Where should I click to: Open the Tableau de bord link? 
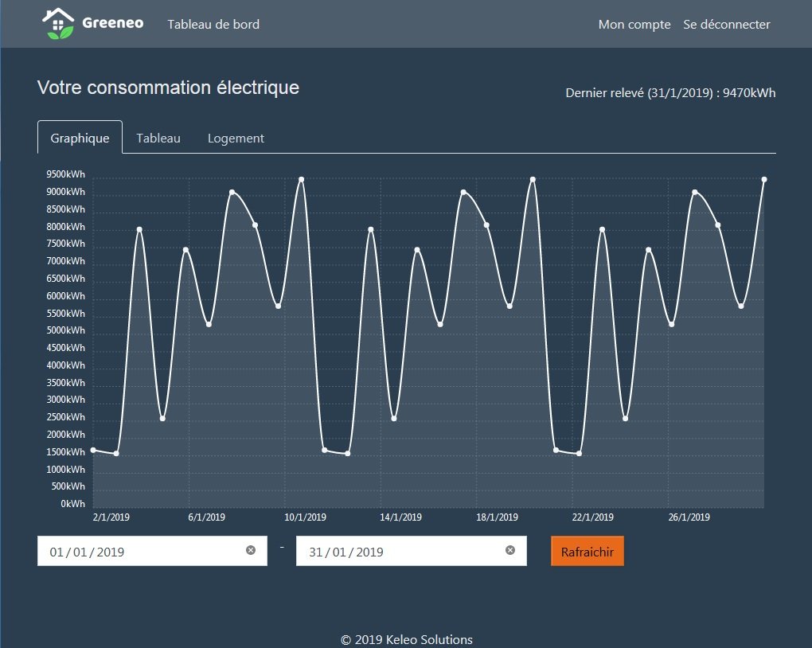click(213, 25)
